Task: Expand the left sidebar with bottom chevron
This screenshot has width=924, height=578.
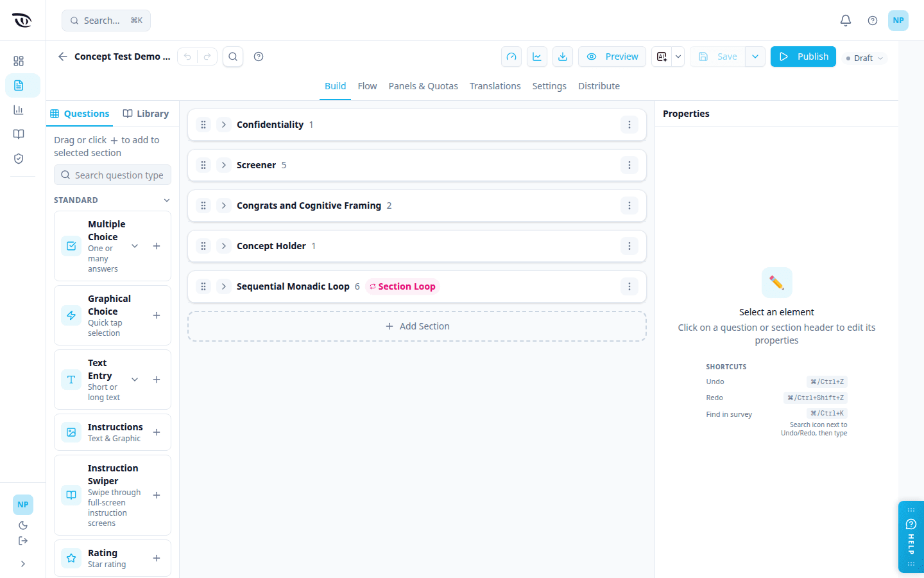Action: click(x=23, y=564)
